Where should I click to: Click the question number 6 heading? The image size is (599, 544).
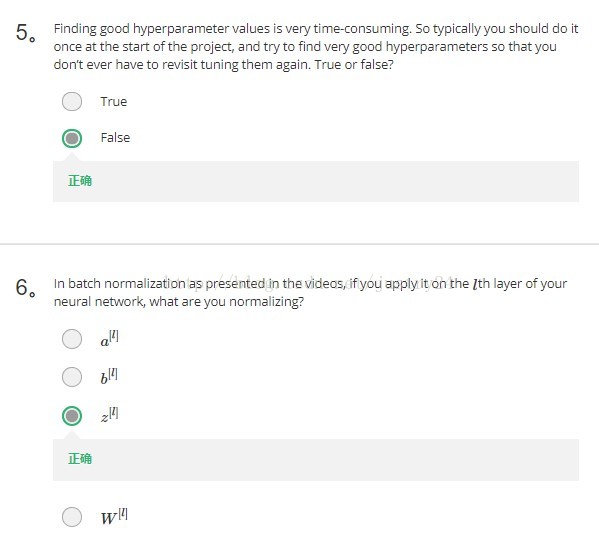pyautogui.click(x=26, y=287)
